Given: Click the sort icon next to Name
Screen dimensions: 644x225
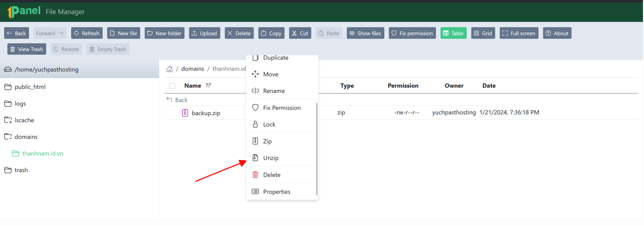Looking at the screenshot, I should click(209, 85).
